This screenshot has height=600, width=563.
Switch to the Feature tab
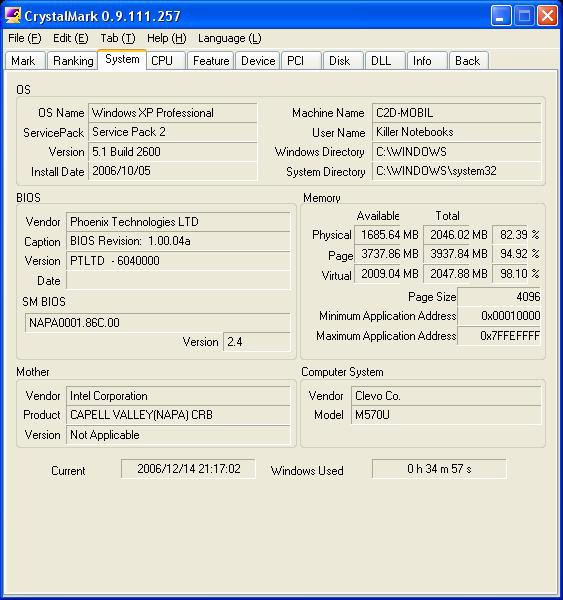click(x=211, y=61)
